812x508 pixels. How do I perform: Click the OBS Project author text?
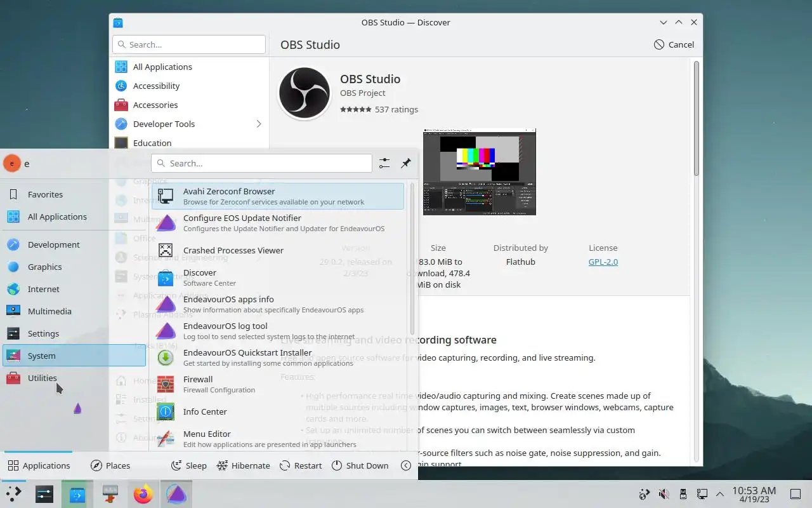(363, 93)
